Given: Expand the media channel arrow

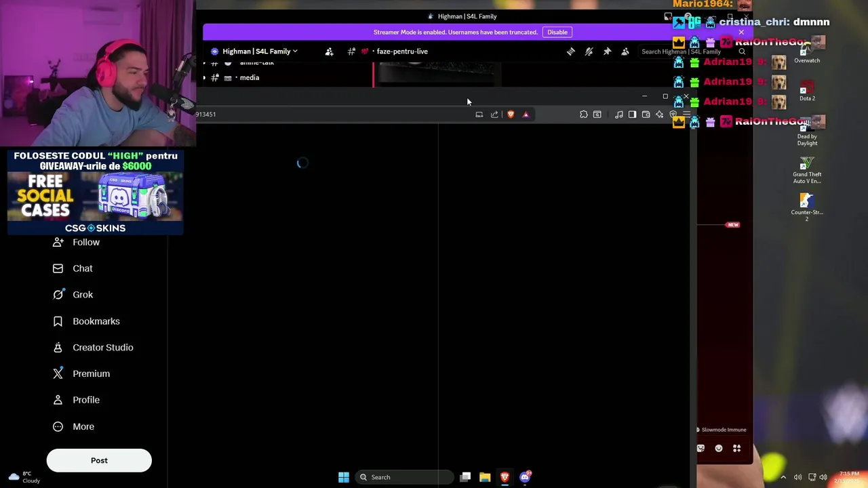Looking at the screenshot, I should (x=205, y=78).
